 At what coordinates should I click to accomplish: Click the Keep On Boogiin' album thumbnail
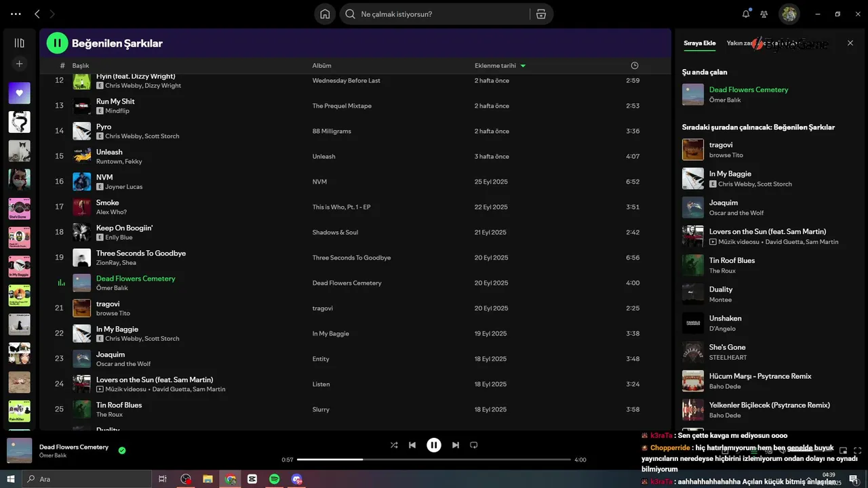(81, 232)
